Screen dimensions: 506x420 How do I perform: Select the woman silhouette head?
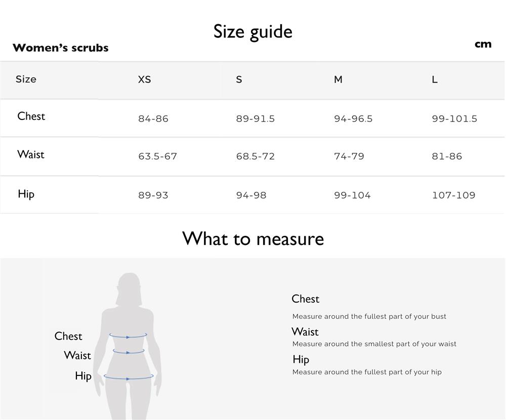129,289
